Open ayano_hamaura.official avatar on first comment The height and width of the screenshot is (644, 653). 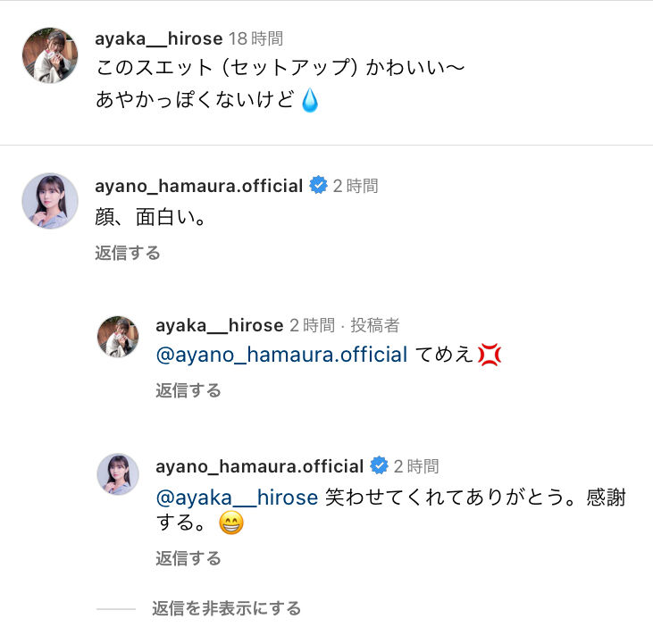(x=49, y=200)
